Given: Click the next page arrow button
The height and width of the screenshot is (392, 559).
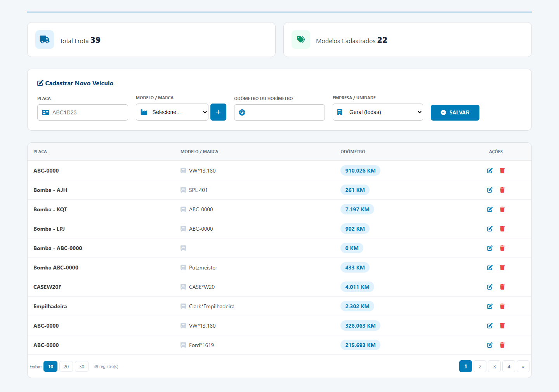Looking at the screenshot, I should [x=523, y=366].
